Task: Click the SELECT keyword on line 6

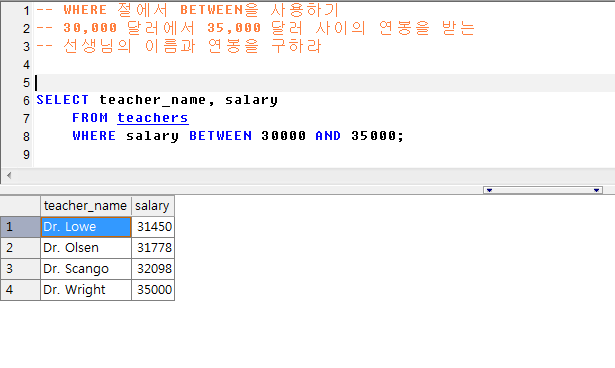Action: point(63,100)
